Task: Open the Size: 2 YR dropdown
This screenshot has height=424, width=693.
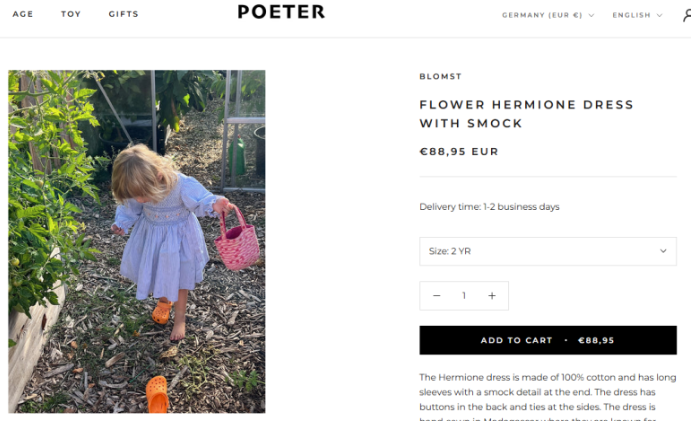Action: click(547, 251)
